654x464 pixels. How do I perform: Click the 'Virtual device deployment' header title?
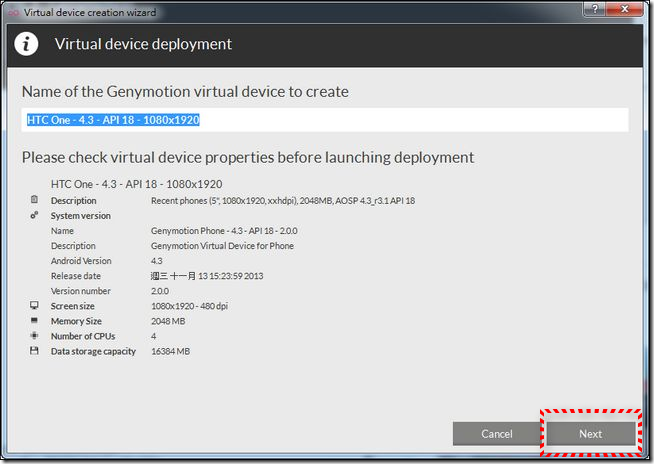pos(143,44)
